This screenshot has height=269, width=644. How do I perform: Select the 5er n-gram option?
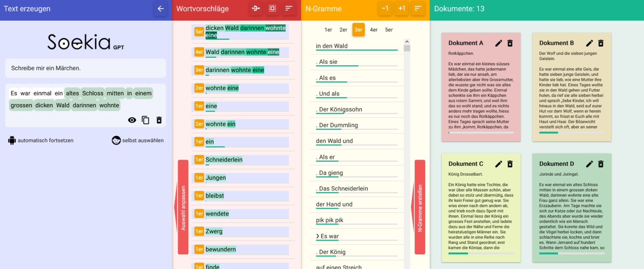[x=389, y=30]
